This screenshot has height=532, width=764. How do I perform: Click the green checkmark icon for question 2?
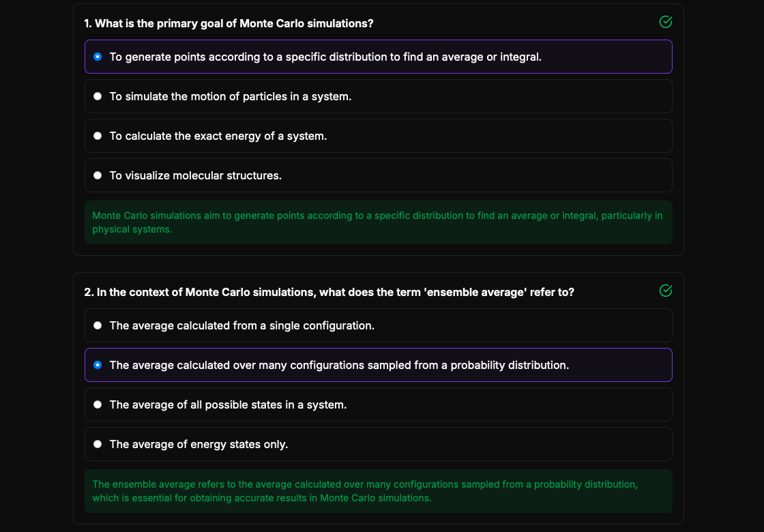coord(666,291)
